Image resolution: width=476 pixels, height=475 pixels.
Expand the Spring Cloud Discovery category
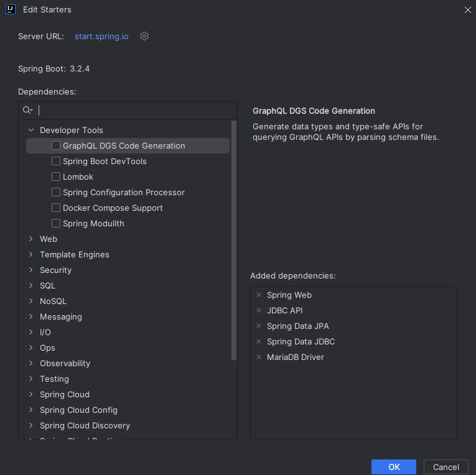[x=31, y=425]
